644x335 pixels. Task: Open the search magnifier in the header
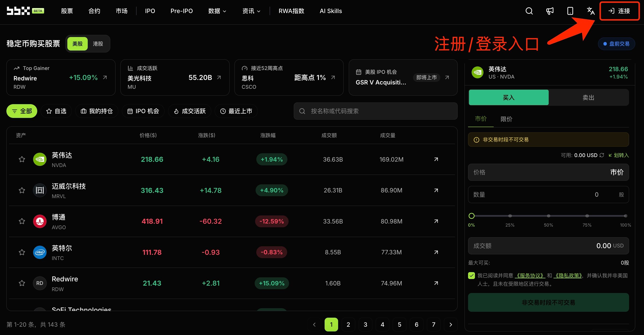coord(529,11)
